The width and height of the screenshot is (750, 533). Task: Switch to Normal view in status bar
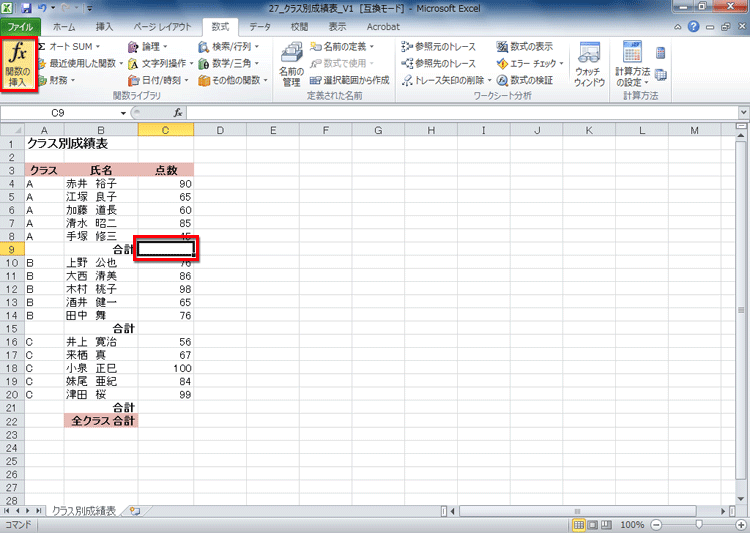tap(578, 525)
